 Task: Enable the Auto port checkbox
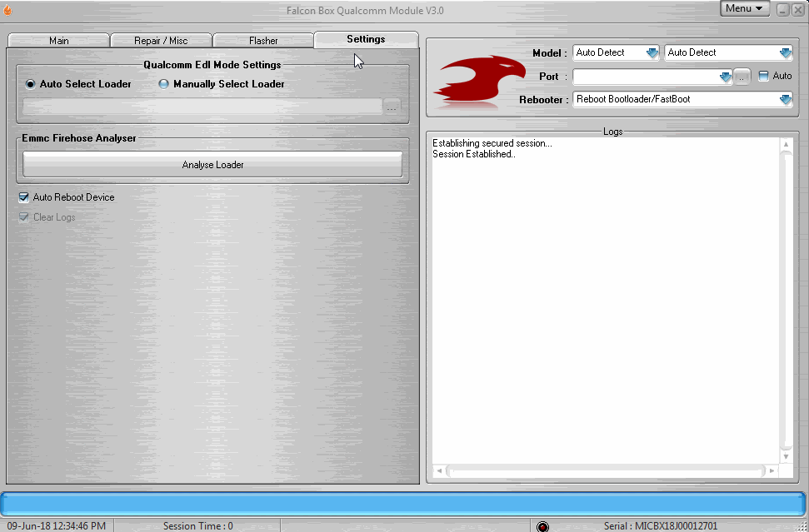tap(763, 76)
